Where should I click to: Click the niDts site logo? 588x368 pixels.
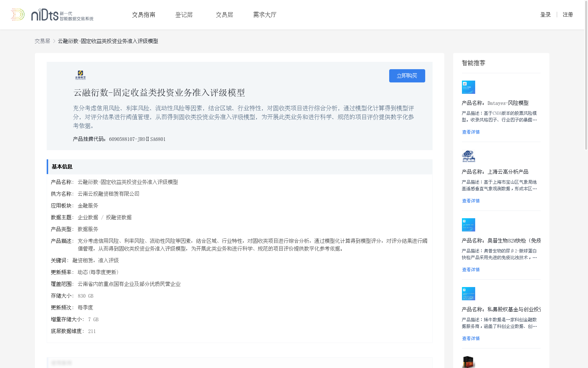click(x=62, y=15)
